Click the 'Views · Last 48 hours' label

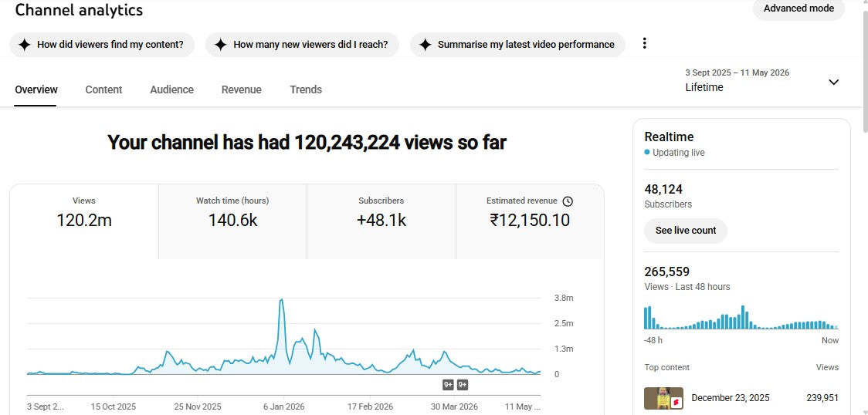687,287
